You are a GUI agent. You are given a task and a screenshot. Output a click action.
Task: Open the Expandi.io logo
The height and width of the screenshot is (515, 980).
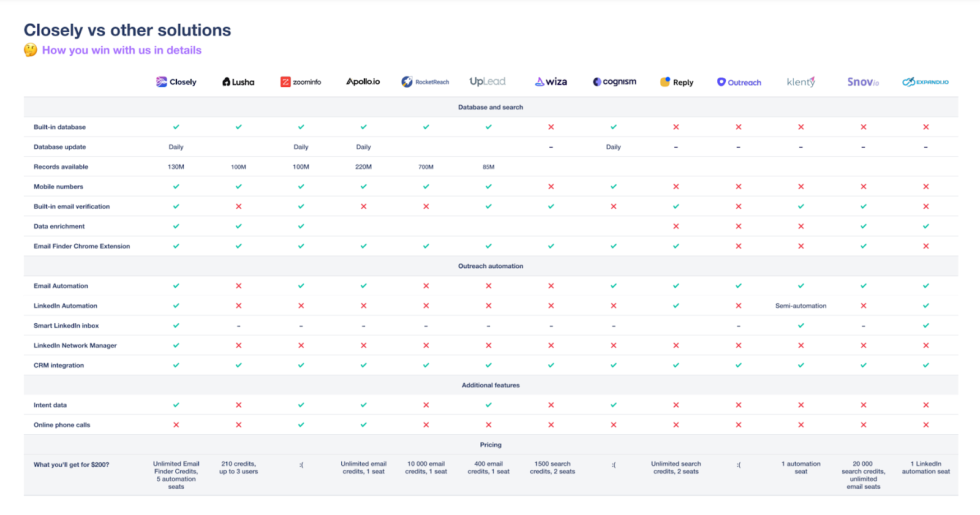[925, 82]
